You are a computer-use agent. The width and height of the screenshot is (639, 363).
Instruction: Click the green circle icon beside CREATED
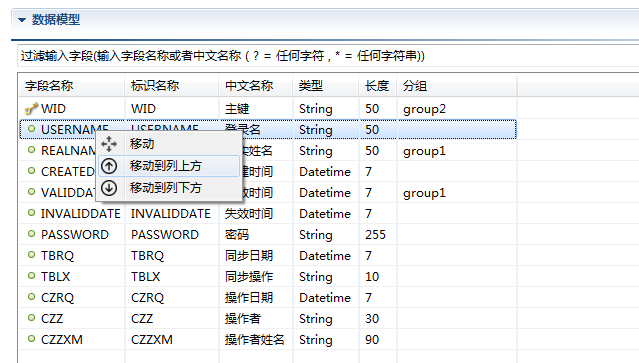click(31, 171)
